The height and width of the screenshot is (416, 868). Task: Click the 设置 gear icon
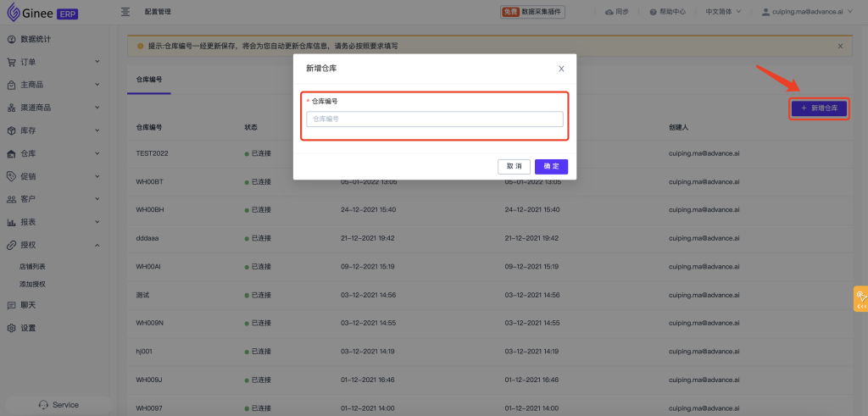(11, 328)
